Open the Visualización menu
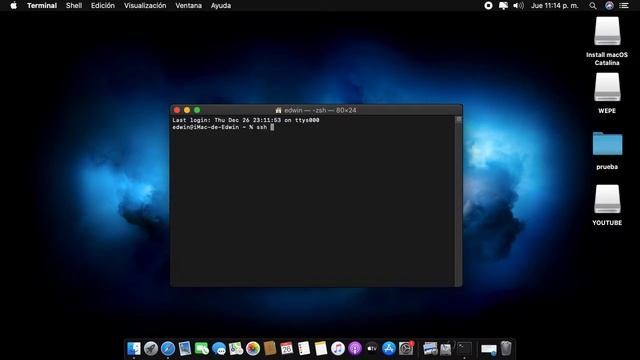 point(145,5)
